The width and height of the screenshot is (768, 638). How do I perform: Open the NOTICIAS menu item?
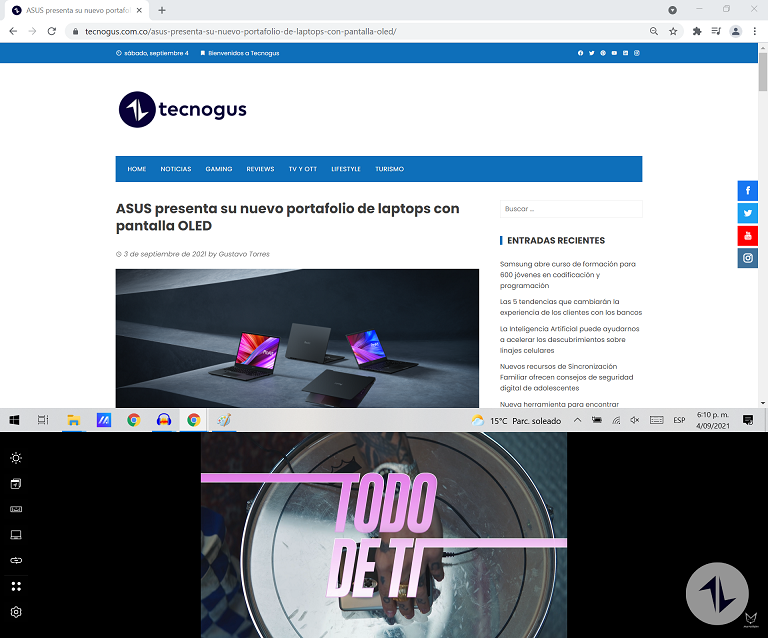(176, 169)
